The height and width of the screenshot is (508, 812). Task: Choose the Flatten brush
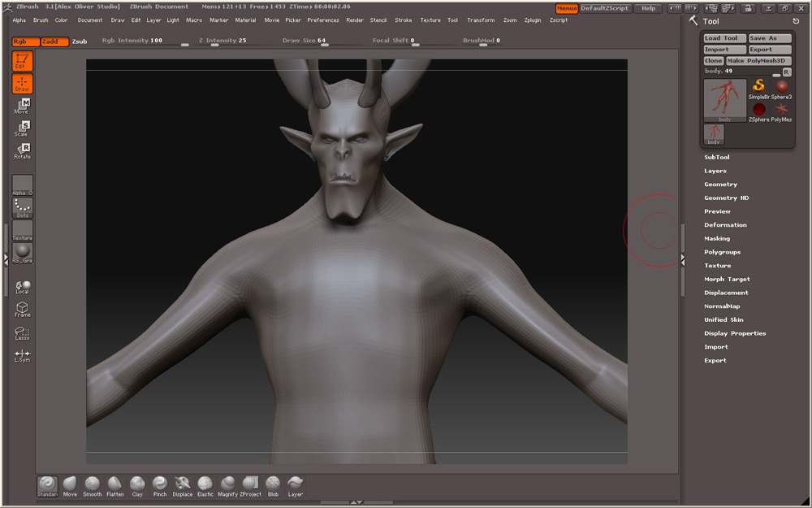tap(115, 486)
